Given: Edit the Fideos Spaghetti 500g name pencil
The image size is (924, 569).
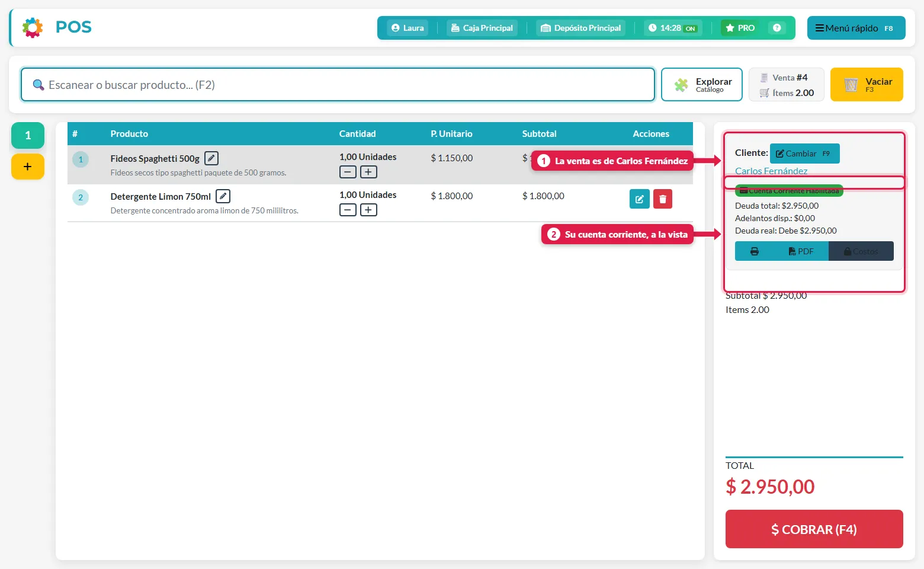Looking at the screenshot, I should point(211,158).
